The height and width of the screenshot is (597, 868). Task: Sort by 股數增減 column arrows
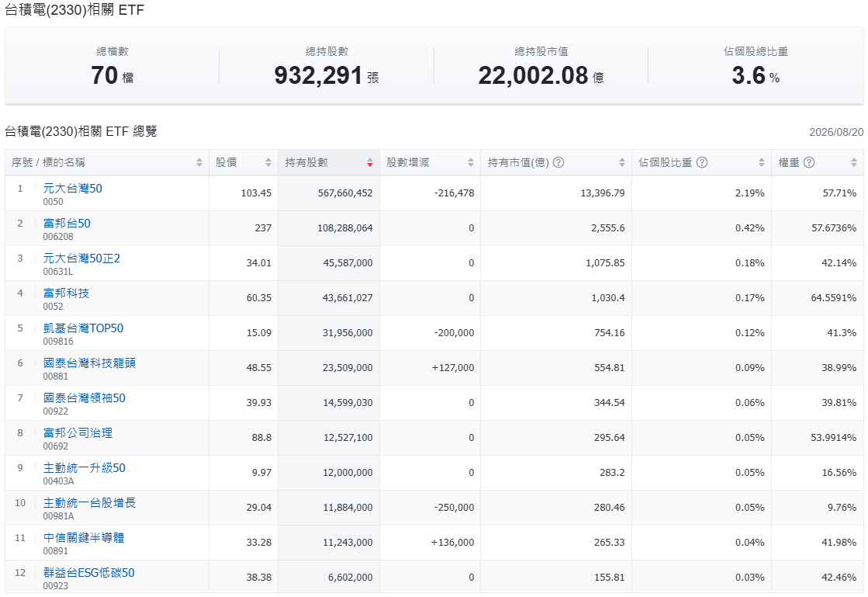[471, 162]
